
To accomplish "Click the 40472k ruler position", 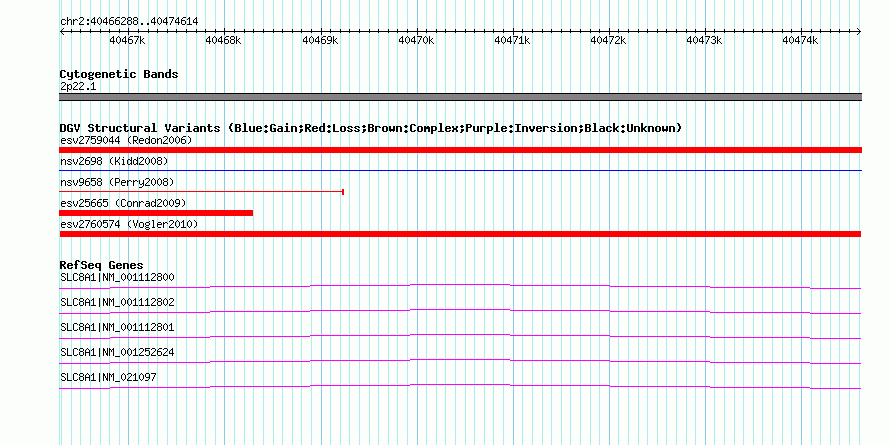I will click(608, 40).
